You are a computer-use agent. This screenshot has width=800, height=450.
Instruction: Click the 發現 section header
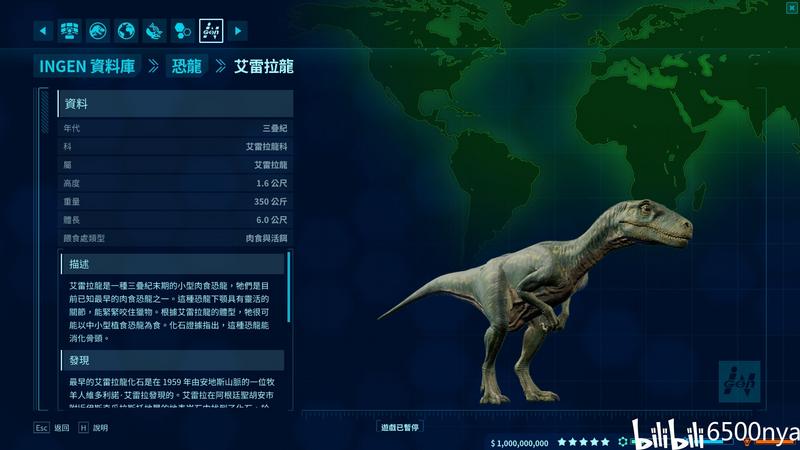pos(172,360)
